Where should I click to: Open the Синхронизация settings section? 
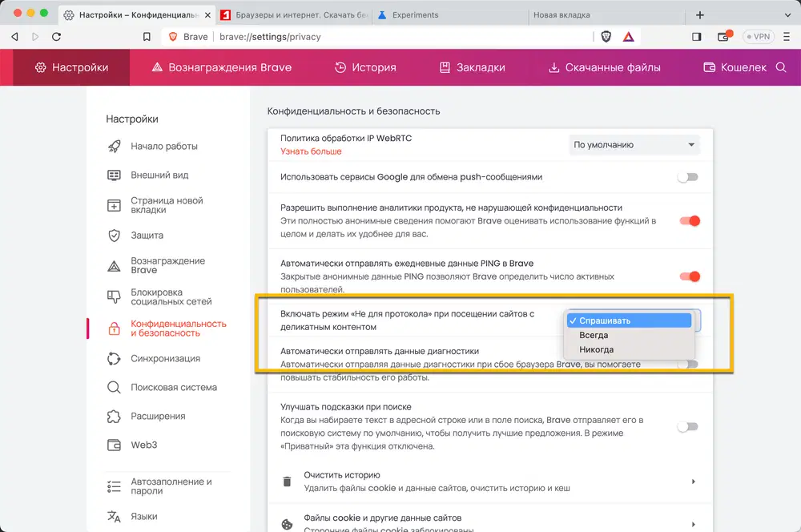pos(166,359)
